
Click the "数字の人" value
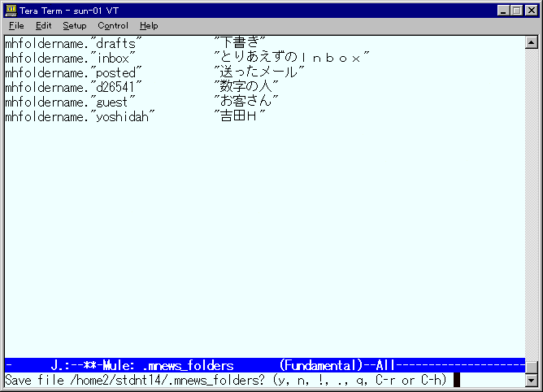(245, 86)
